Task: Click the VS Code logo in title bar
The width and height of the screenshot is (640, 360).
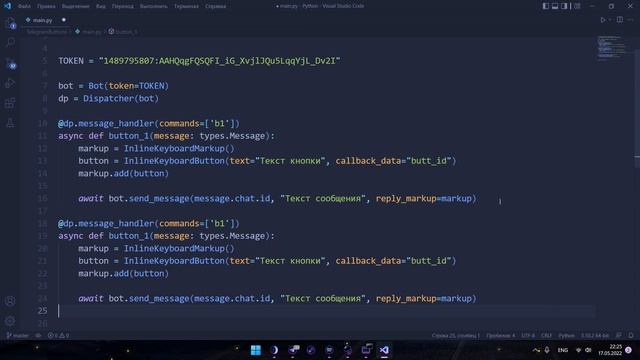Action: point(8,6)
